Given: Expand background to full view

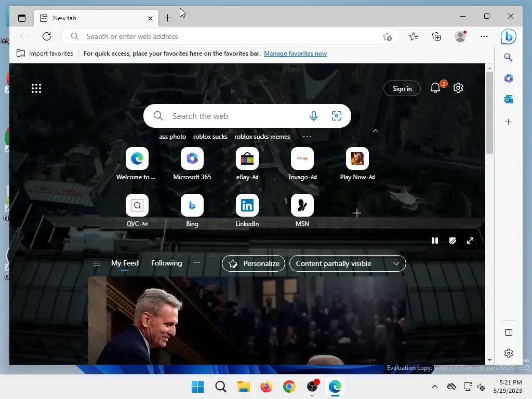Looking at the screenshot, I should coord(470,241).
